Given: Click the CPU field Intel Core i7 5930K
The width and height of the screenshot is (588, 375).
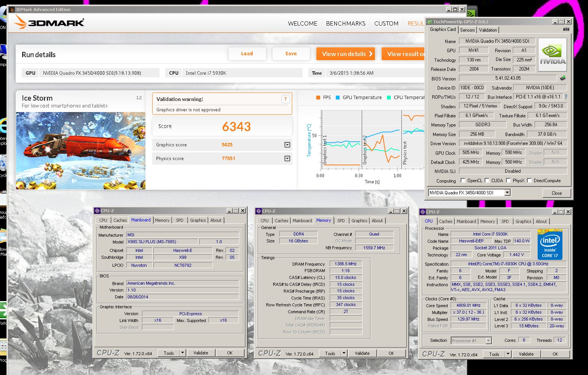Looking at the screenshot, I should 242,73.
